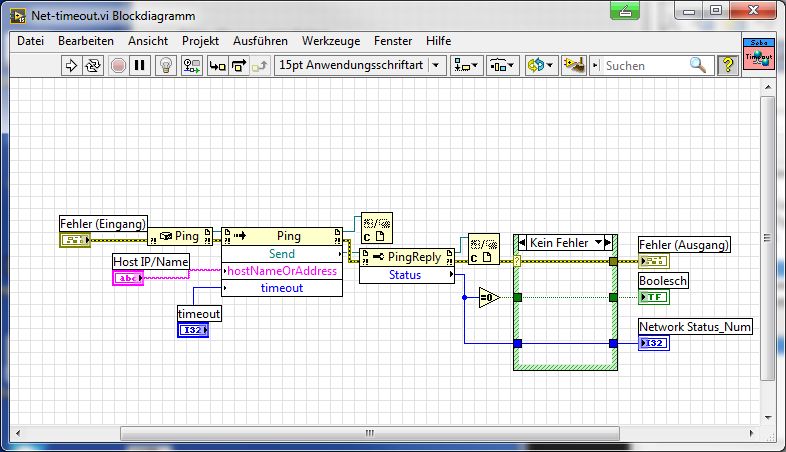This screenshot has height=452, width=786.
Task: Open the context help question mark
Action: 727,66
